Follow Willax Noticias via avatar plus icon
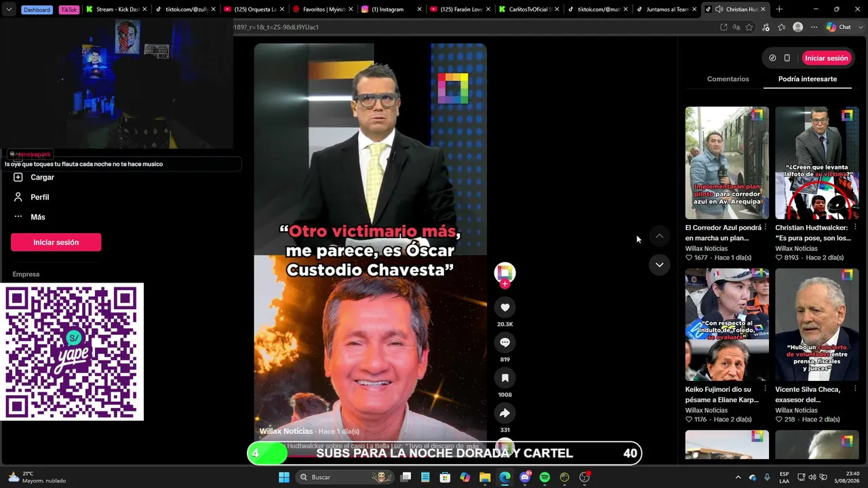Viewport: 868px width, 488px height. [505, 284]
